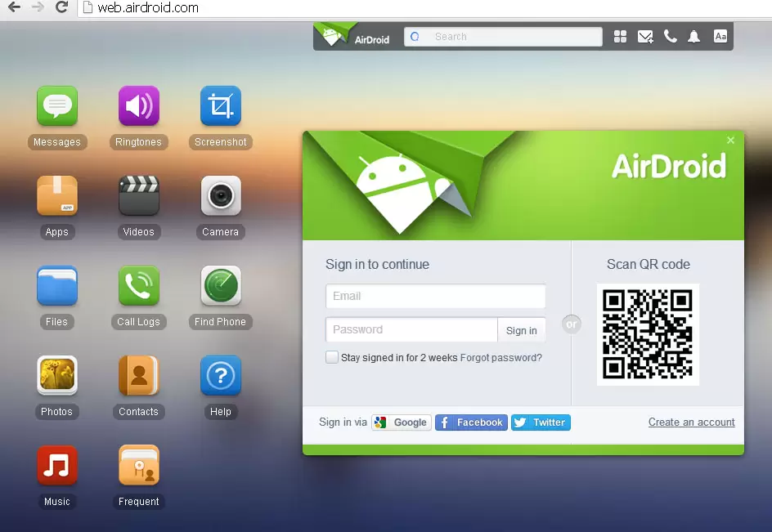Open the apps grid toolbar icon
Image resolution: width=772 pixels, height=532 pixels.
[x=621, y=37]
